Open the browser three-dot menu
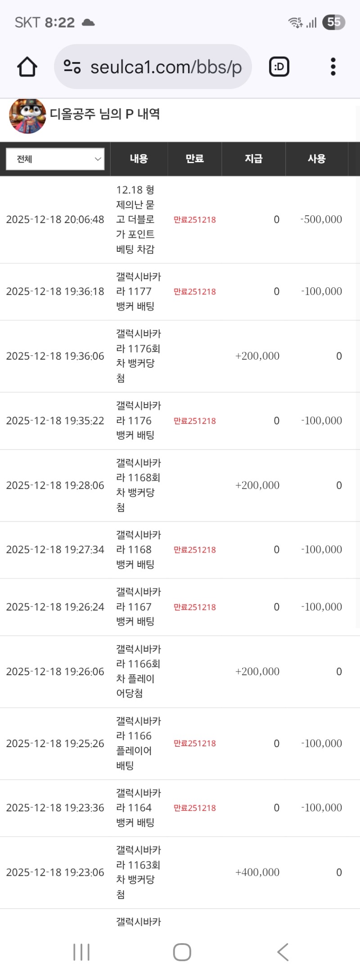This screenshot has height=980, width=360. (x=333, y=67)
